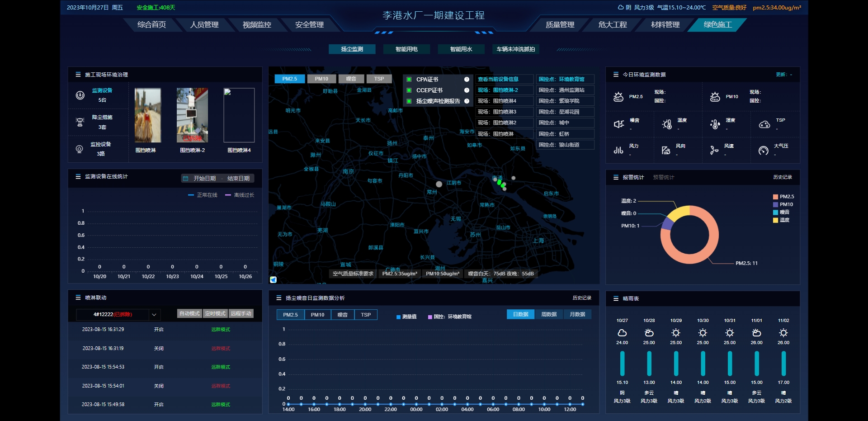
Task: Open the 结束日期 date picker
Action: coord(238,179)
